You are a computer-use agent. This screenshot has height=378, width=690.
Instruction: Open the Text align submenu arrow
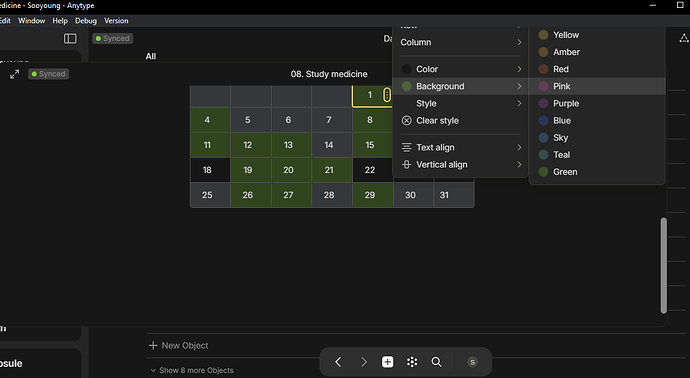point(519,147)
